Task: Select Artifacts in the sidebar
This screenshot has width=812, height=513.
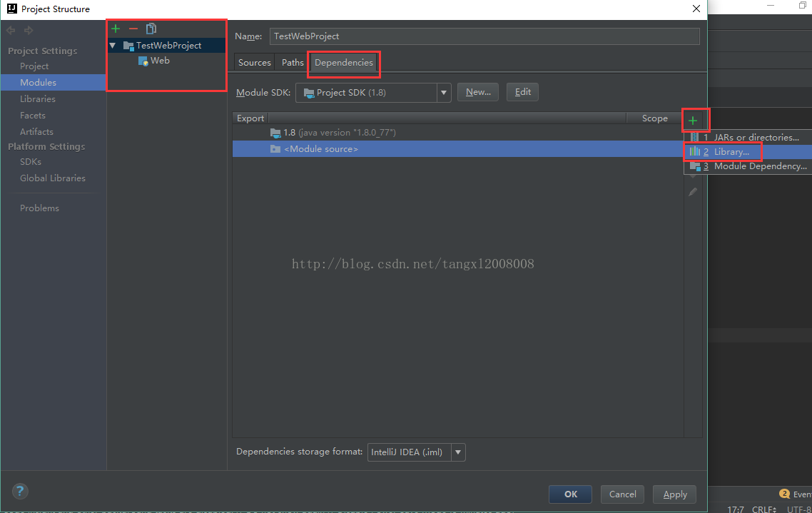Action: point(36,131)
